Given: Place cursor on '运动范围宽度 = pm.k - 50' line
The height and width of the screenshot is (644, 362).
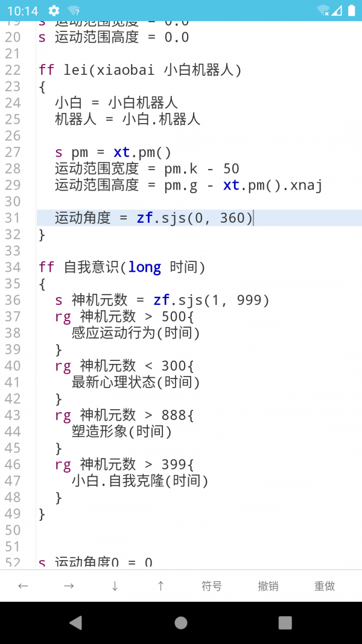Looking at the screenshot, I should coord(147,169).
